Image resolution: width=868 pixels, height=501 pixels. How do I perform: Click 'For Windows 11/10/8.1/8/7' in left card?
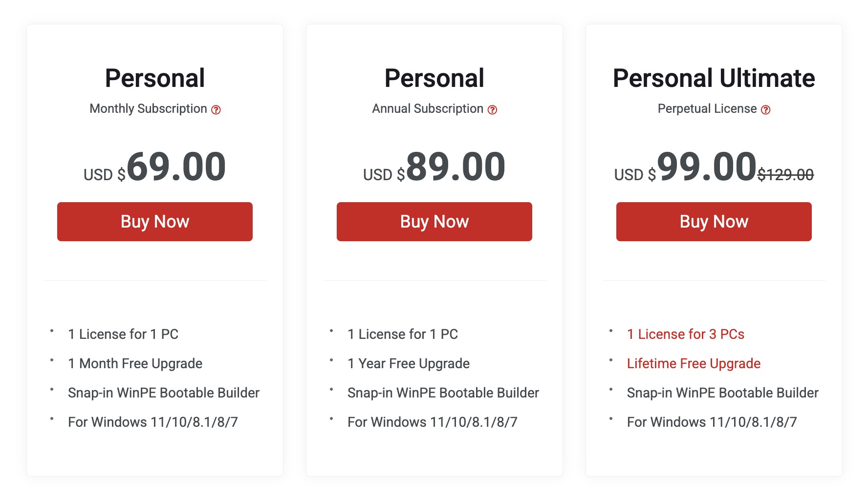tap(153, 422)
